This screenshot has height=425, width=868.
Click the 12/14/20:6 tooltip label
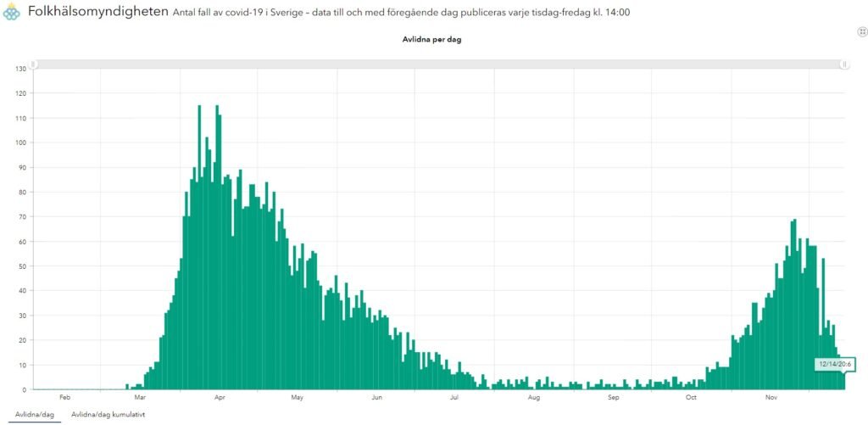pos(835,364)
